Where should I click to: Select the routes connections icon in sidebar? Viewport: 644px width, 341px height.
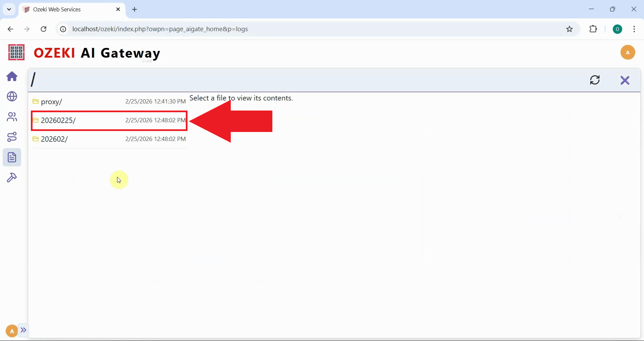(12, 137)
